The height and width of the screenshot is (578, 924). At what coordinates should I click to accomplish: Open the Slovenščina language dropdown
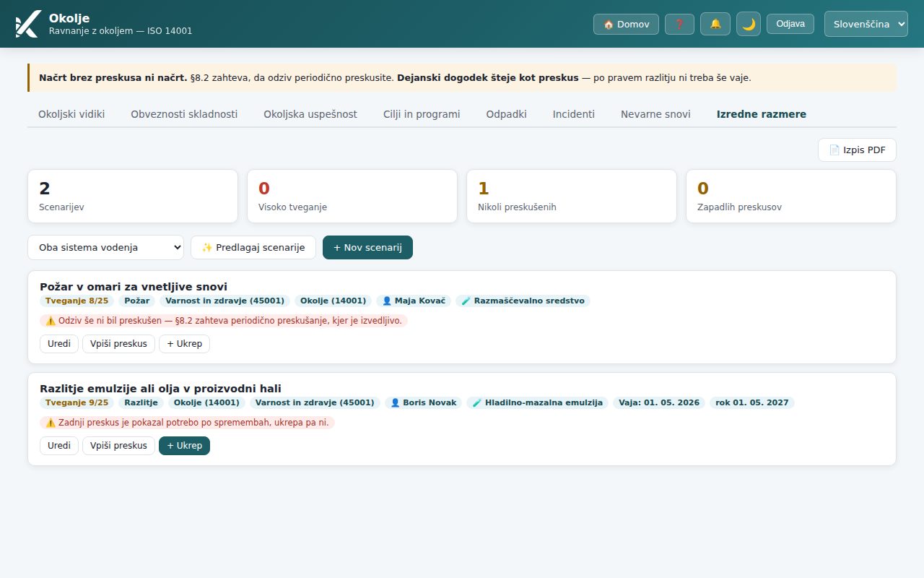click(866, 24)
